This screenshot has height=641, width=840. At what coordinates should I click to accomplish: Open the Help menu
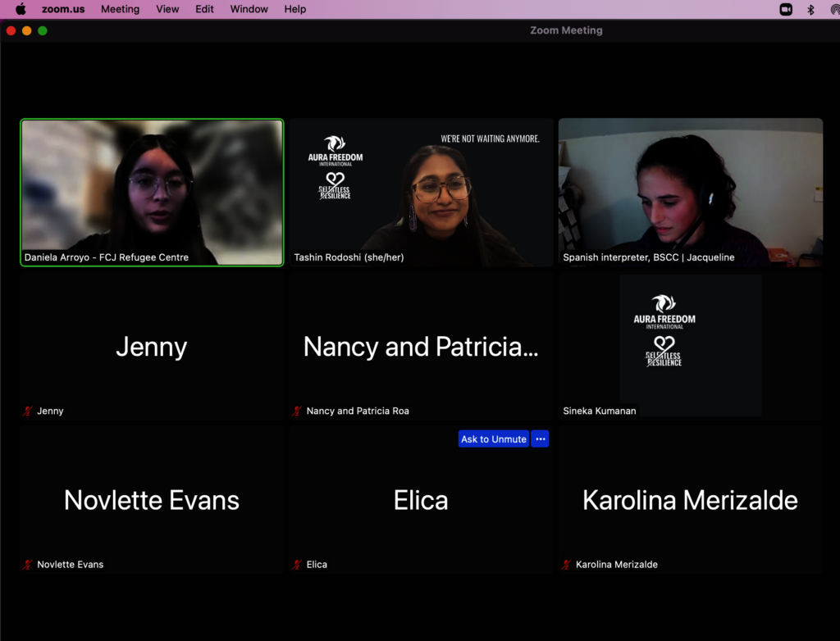tap(295, 9)
